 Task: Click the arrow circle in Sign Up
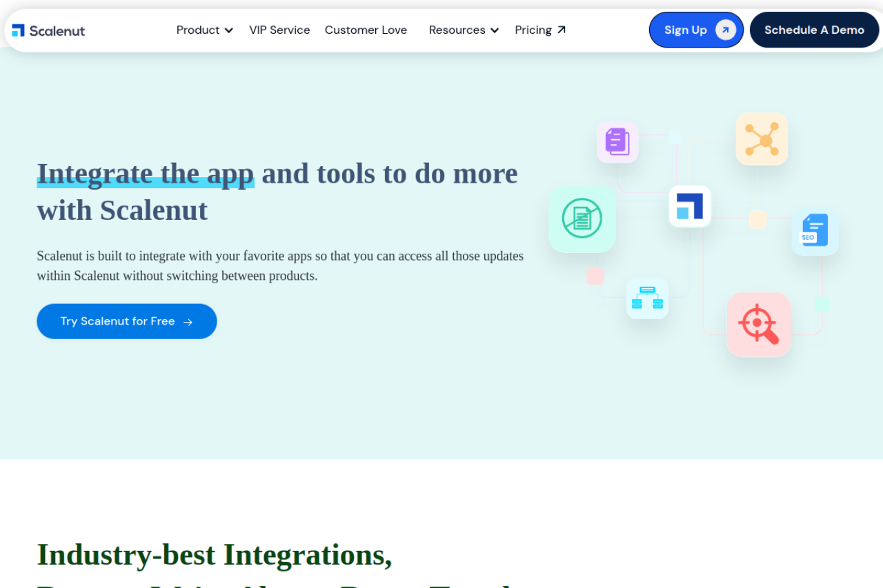(x=726, y=30)
